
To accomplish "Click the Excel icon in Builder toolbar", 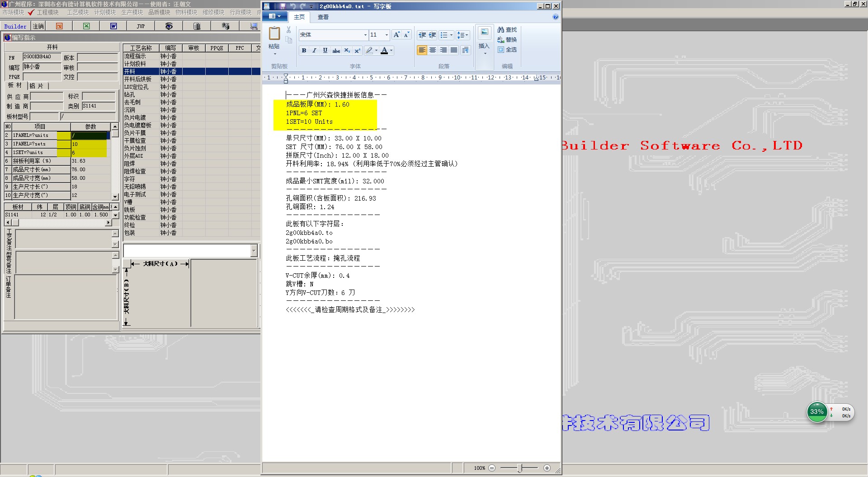I will pos(86,26).
